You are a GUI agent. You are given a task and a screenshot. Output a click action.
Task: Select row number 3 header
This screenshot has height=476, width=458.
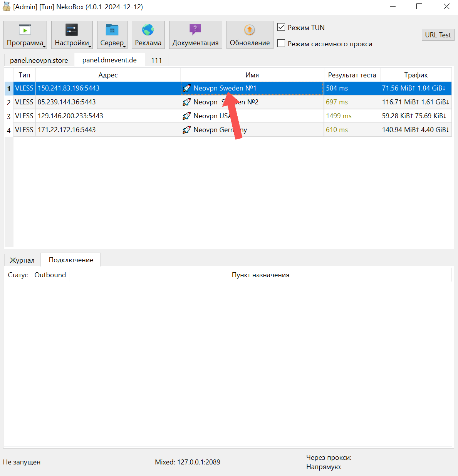[x=9, y=116]
